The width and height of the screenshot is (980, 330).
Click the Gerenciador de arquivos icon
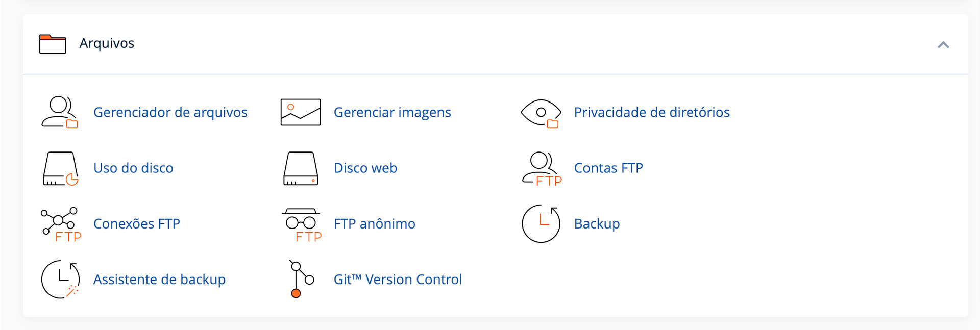[x=60, y=112]
